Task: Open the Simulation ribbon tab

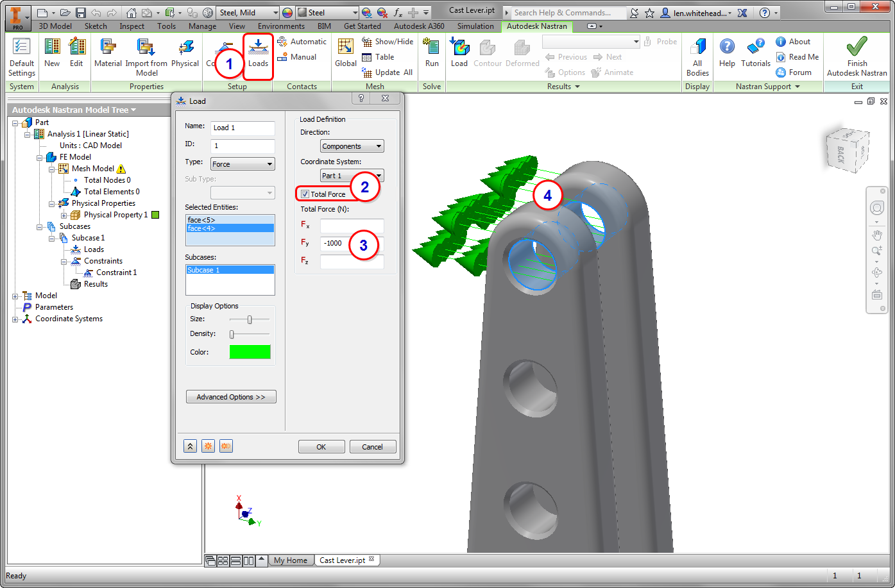Action: pos(475,26)
